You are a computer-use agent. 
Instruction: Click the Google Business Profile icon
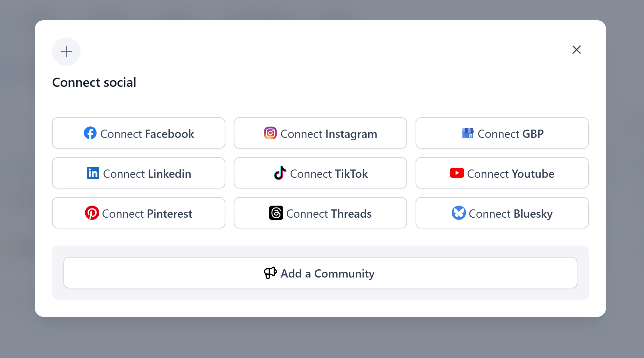tap(467, 133)
